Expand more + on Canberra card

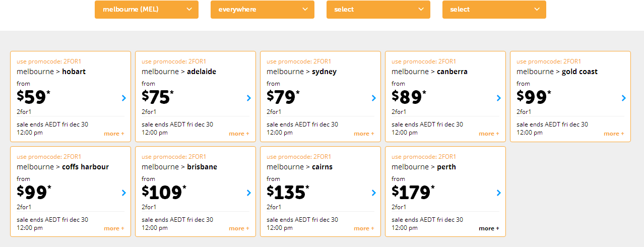(x=489, y=134)
